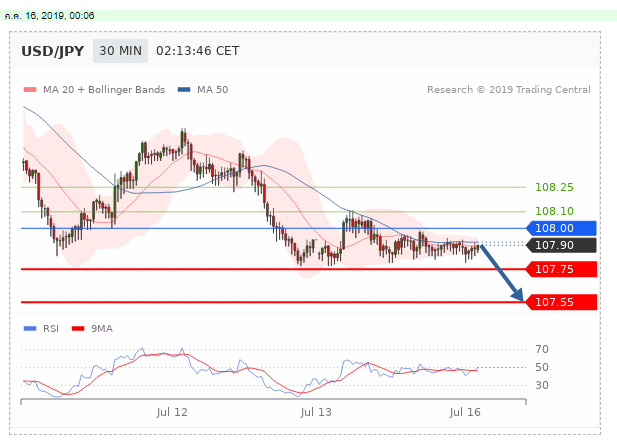Click the RSI 30 level label

542,385
